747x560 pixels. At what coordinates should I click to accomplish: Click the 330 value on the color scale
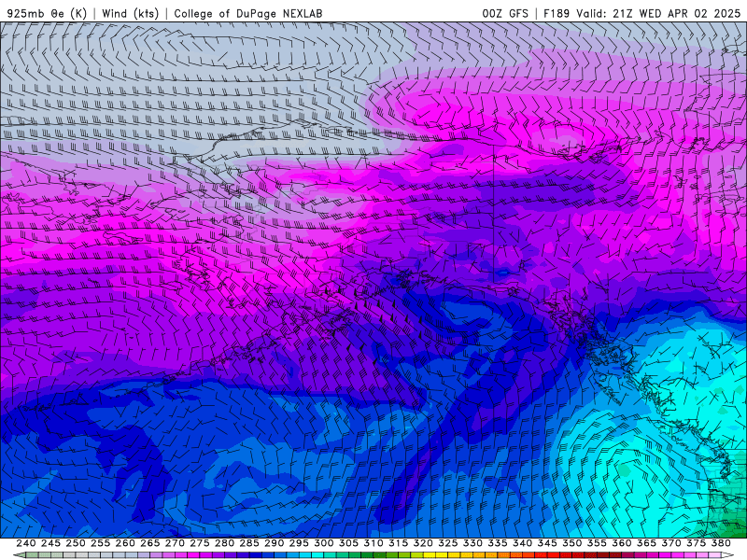point(472,543)
